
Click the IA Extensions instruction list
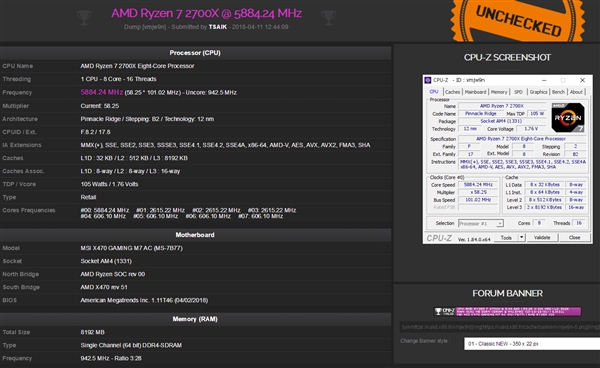click(x=225, y=145)
